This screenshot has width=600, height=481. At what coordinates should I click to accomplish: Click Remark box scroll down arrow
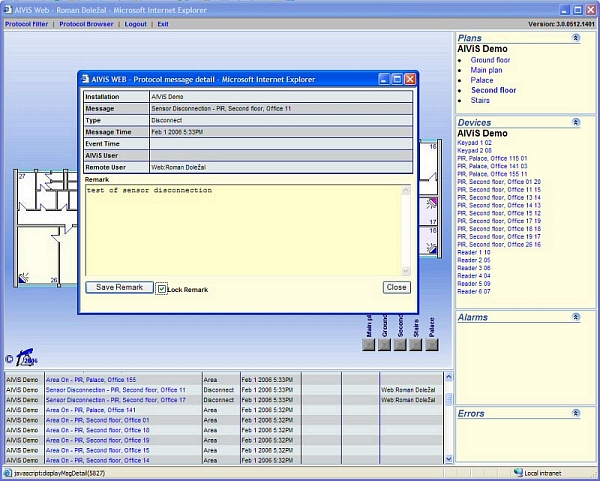point(406,271)
